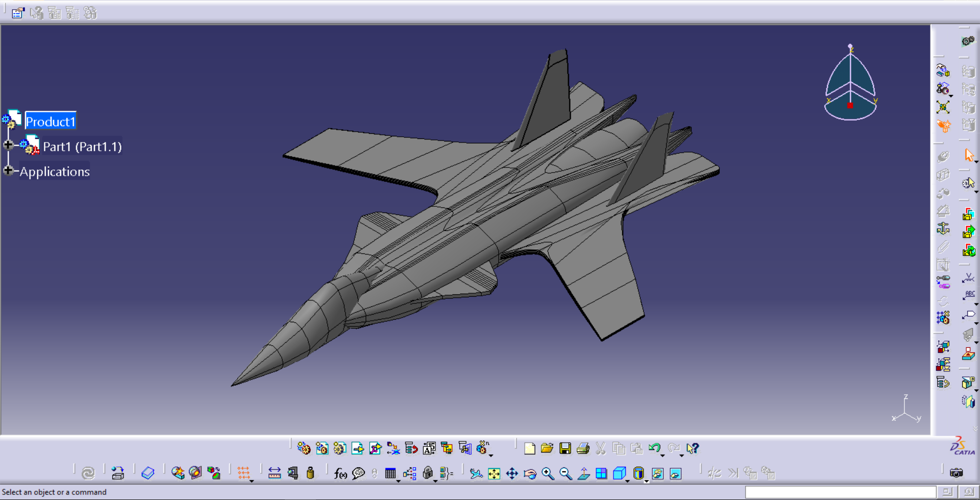Image resolution: width=980 pixels, height=500 pixels.
Task: Open the Measure Between ruler tool
Action: [x=275, y=473]
